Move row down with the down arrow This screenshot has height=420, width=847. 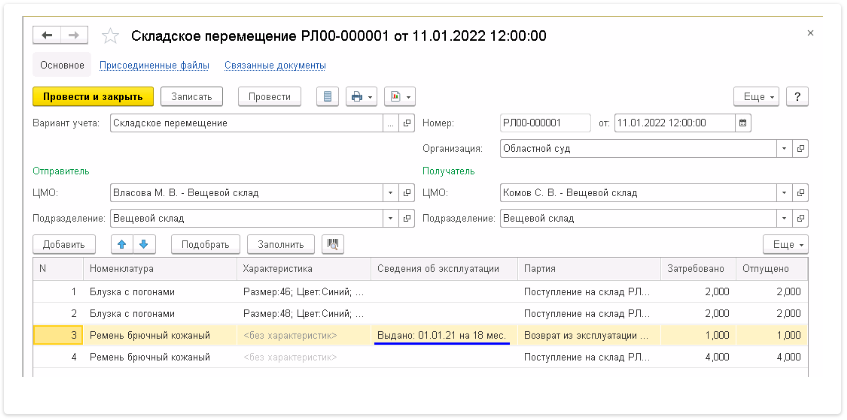pos(143,244)
